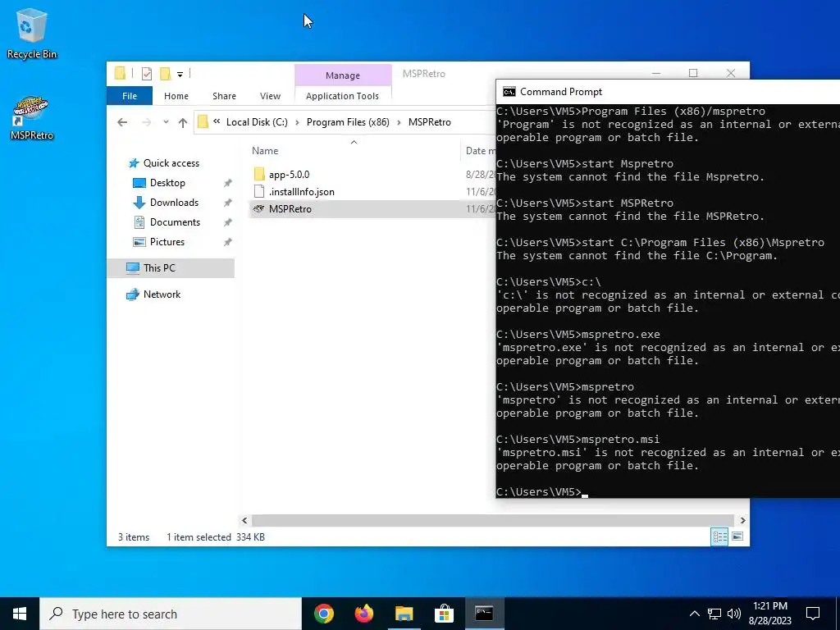840x630 pixels.
Task: Unpin Pictures using its pin icon
Action: click(x=228, y=242)
